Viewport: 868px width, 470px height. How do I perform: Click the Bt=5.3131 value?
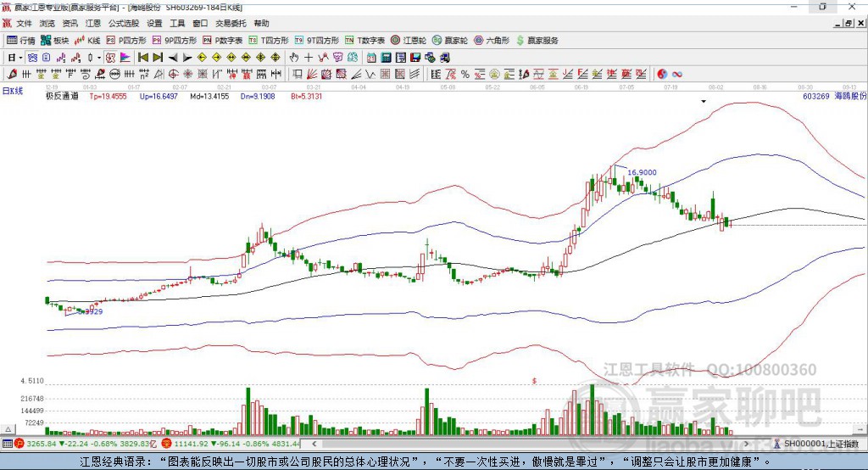click(x=306, y=96)
